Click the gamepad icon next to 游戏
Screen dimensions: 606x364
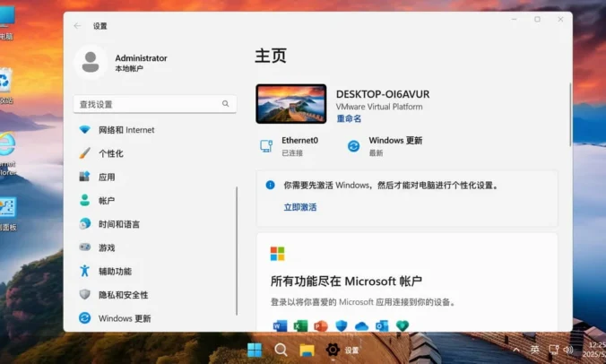click(84, 247)
